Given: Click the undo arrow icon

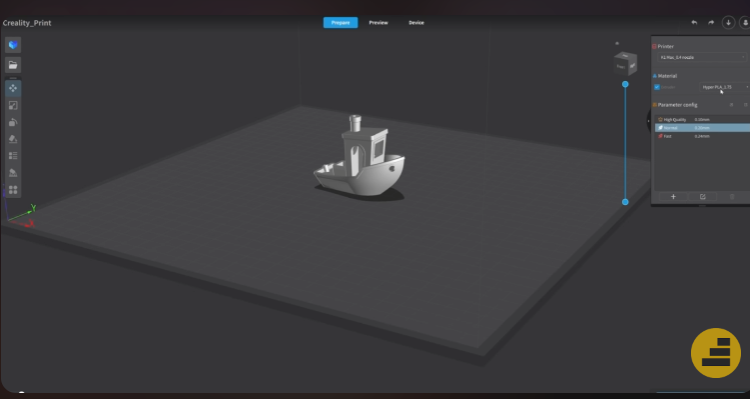Looking at the screenshot, I should [x=694, y=22].
